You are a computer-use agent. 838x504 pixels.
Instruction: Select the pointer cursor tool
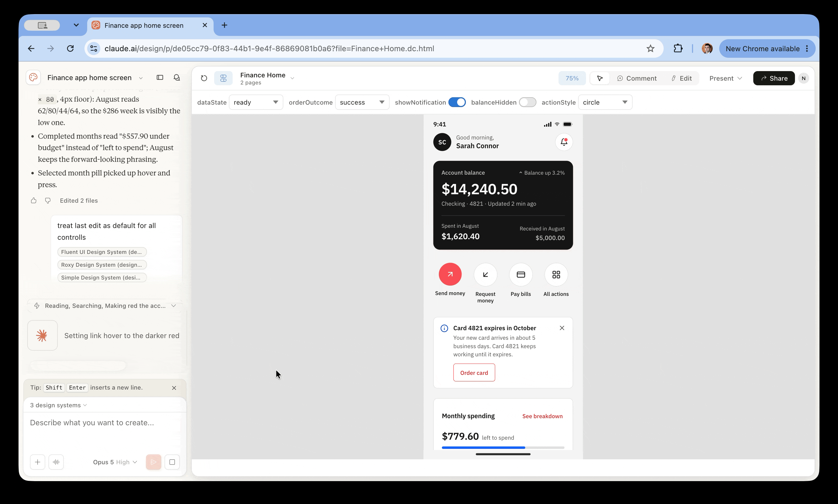point(600,78)
